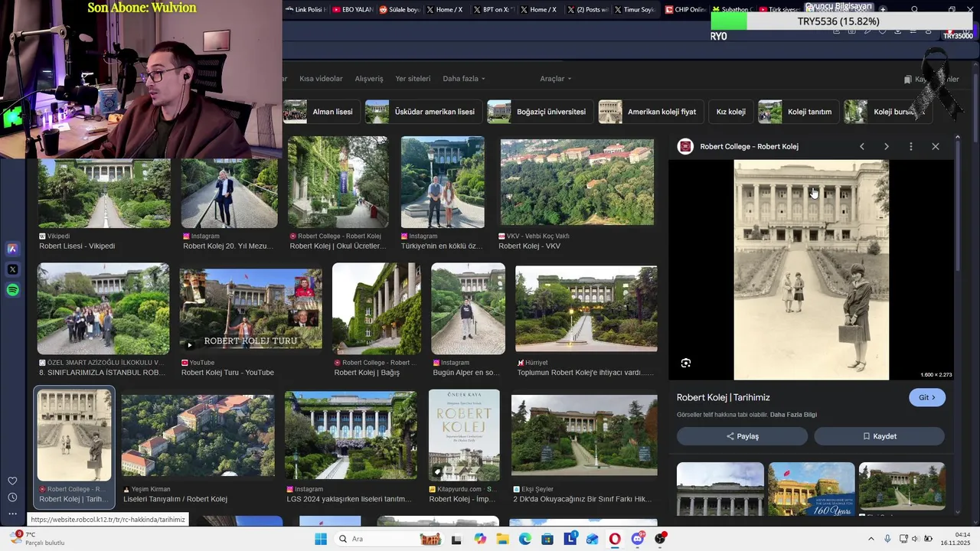Image resolution: width=980 pixels, height=551 pixels.
Task: Search this image with Google Lens icon
Action: 686,363
